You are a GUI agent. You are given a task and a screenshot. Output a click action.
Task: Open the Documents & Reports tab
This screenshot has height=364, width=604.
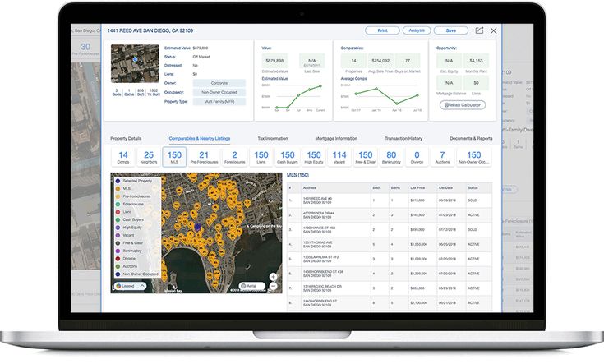[471, 138]
